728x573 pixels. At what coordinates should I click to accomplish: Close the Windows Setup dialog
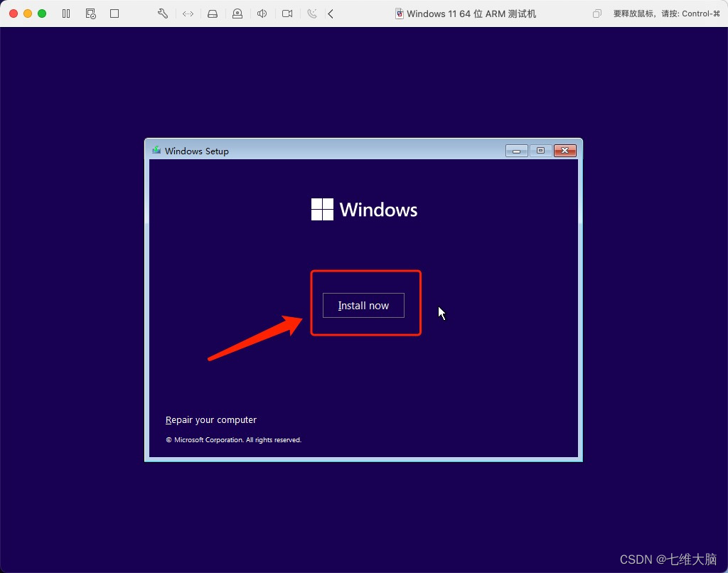565,151
